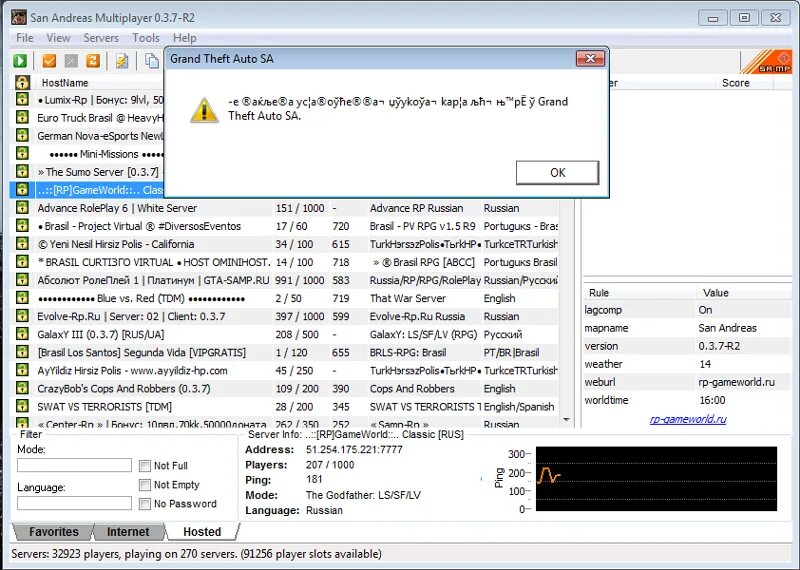Enable the Not Empty filter checkbox
Image resolution: width=800 pixels, height=570 pixels.
click(145, 484)
